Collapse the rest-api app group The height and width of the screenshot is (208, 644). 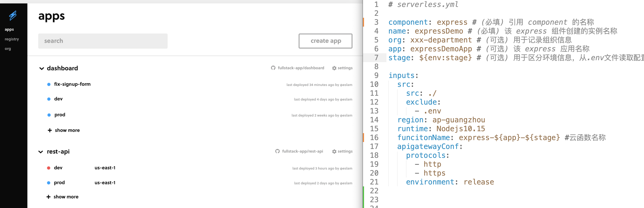pyautogui.click(x=41, y=152)
